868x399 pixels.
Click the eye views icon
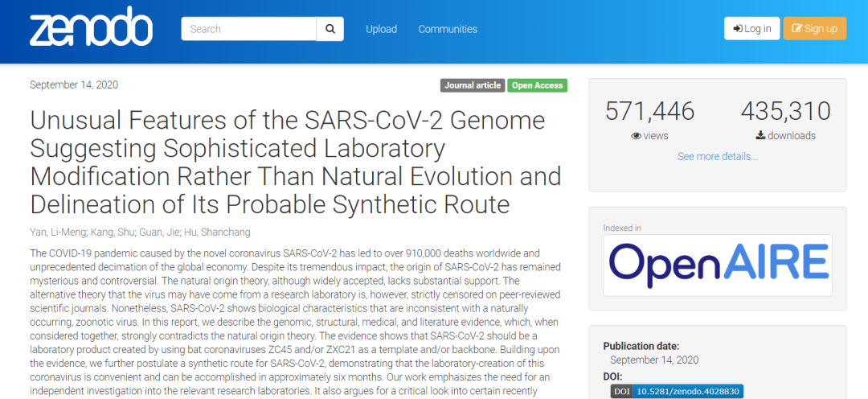pyautogui.click(x=636, y=136)
